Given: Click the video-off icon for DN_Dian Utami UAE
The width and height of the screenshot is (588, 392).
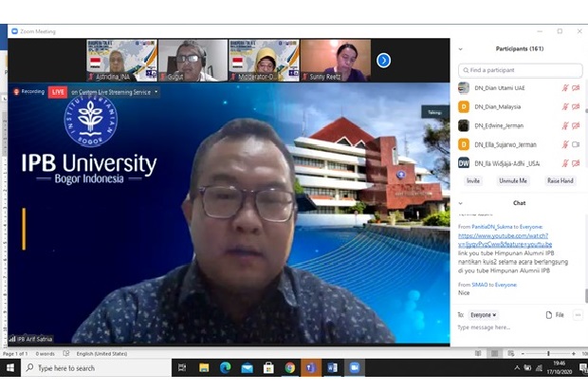Looking at the screenshot, I should pyautogui.click(x=576, y=88).
